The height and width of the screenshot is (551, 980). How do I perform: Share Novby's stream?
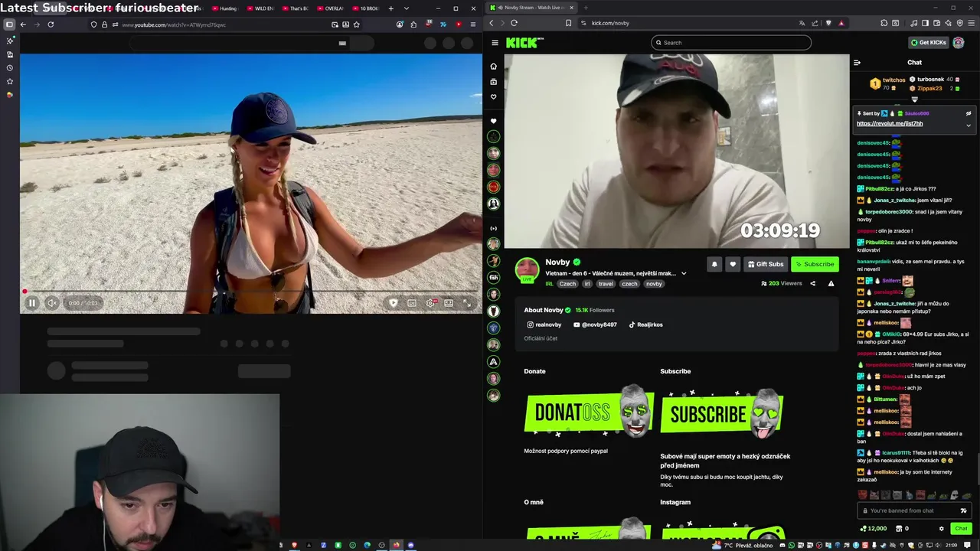pyautogui.click(x=813, y=283)
